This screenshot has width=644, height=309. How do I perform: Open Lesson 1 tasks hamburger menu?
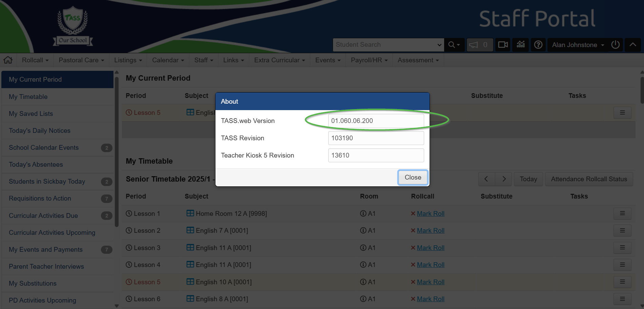click(622, 213)
